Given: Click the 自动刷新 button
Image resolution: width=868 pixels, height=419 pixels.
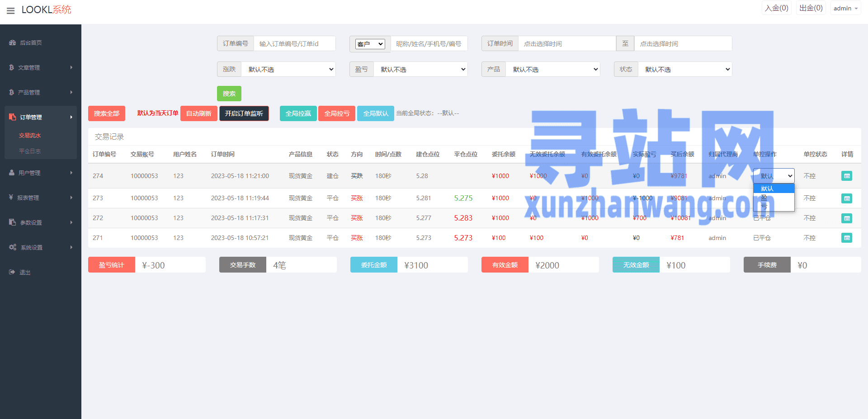Looking at the screenshot, I should tap(199, 113).
